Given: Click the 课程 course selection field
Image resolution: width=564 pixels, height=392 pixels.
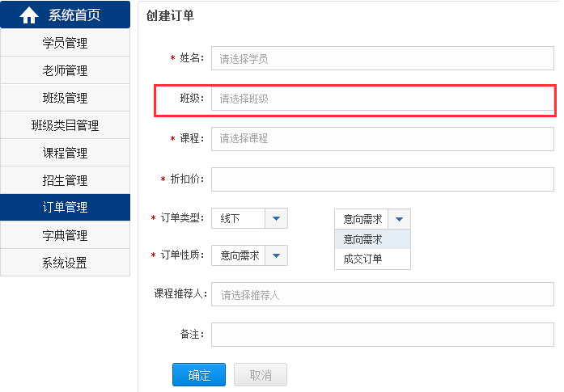Looking at the screenshot, I should [x=382, y=139].
